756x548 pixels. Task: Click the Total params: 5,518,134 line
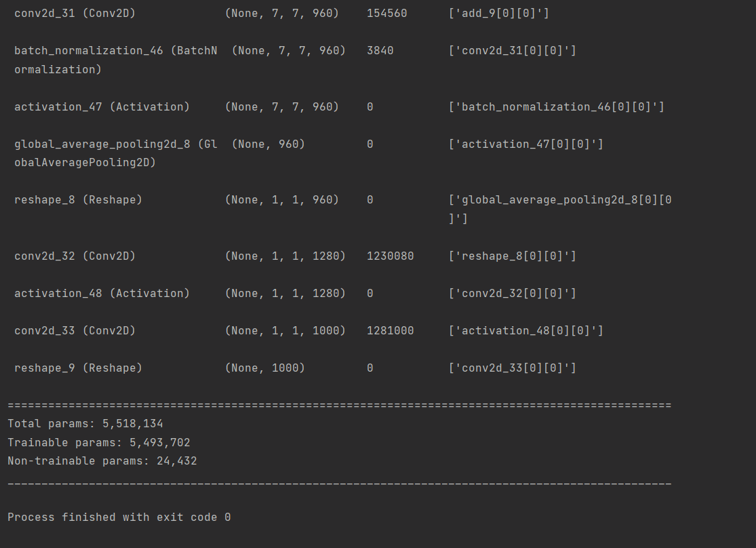(x=85, y=423)
